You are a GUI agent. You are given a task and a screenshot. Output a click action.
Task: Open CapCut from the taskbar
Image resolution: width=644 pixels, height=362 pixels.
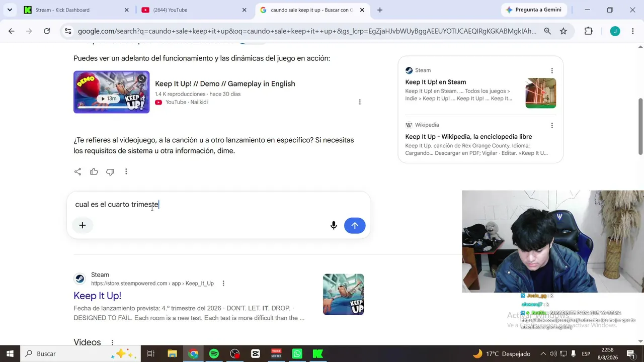click(x=256, y=354)
